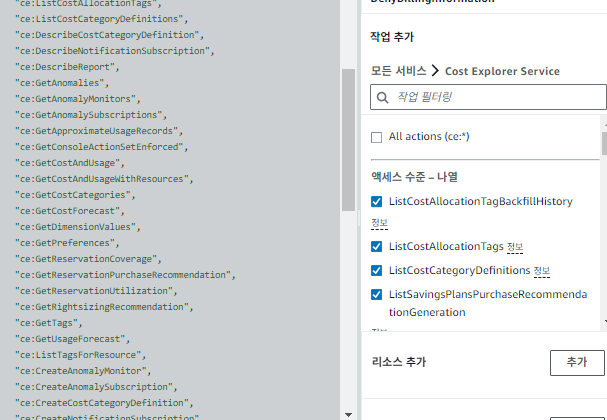Click "ce:DescribeNotificationSubscription" line

[115, 51]
